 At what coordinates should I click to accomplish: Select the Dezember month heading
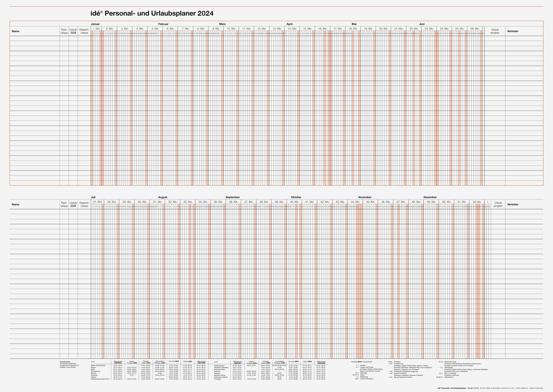pyautogui.click(x=430, y=197)
